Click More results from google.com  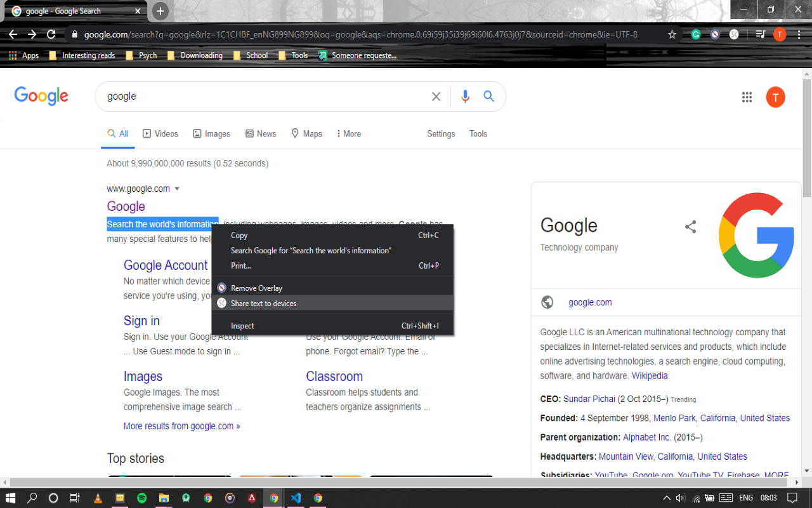tap(182, 426)
